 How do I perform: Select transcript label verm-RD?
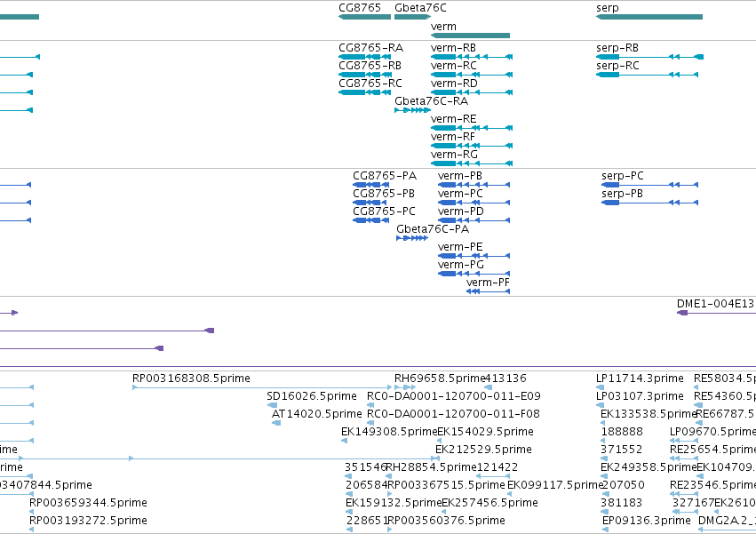coord(454,84)
